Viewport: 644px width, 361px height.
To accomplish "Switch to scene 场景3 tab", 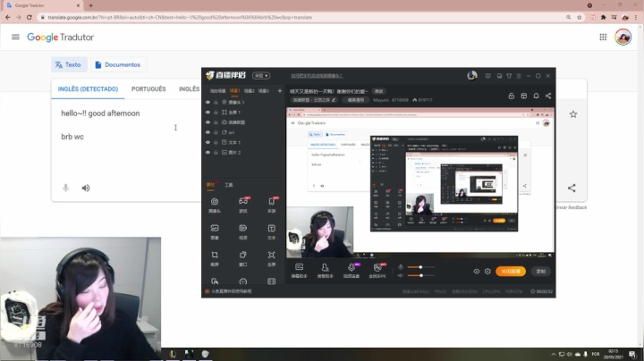I will pyautogui.click(x=263, y=90).
